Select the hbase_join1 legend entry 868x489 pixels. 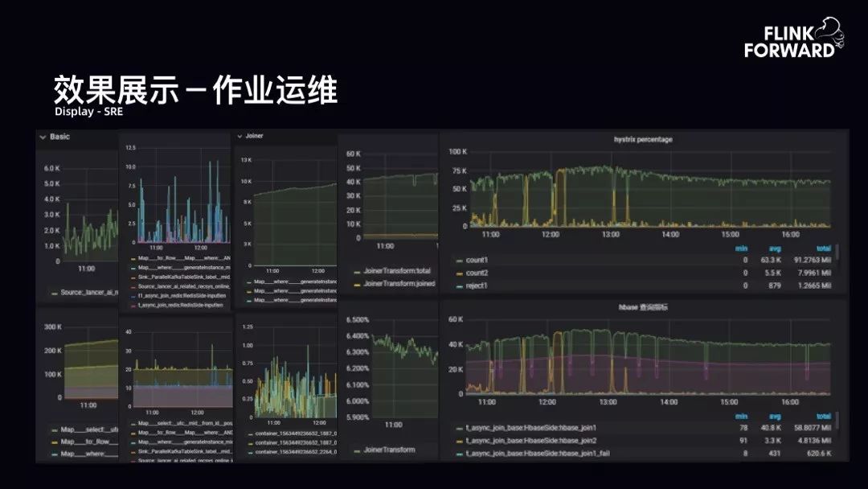pos(531,428)
